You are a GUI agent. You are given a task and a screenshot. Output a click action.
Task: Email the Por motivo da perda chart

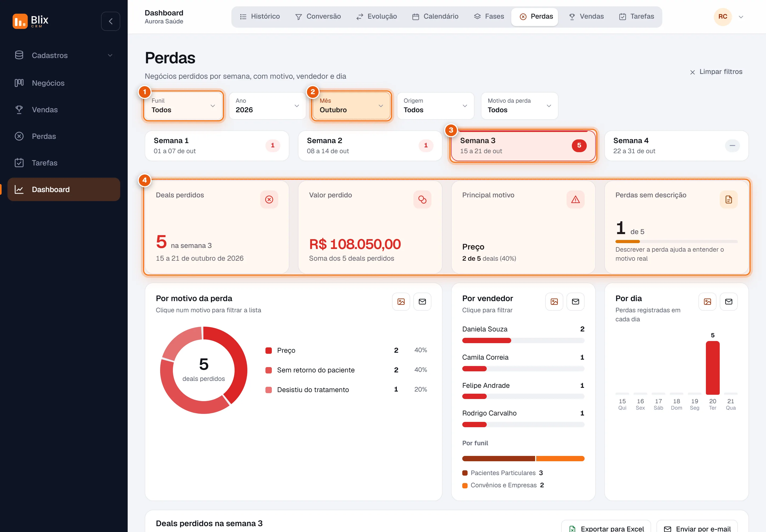tap(422, 302)
